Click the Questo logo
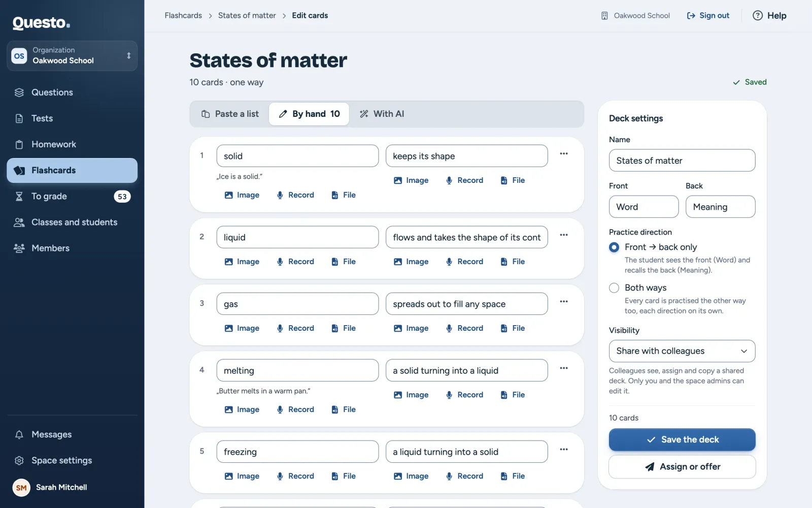This screenshot has height=508, width=812. (x=41, y=23)
